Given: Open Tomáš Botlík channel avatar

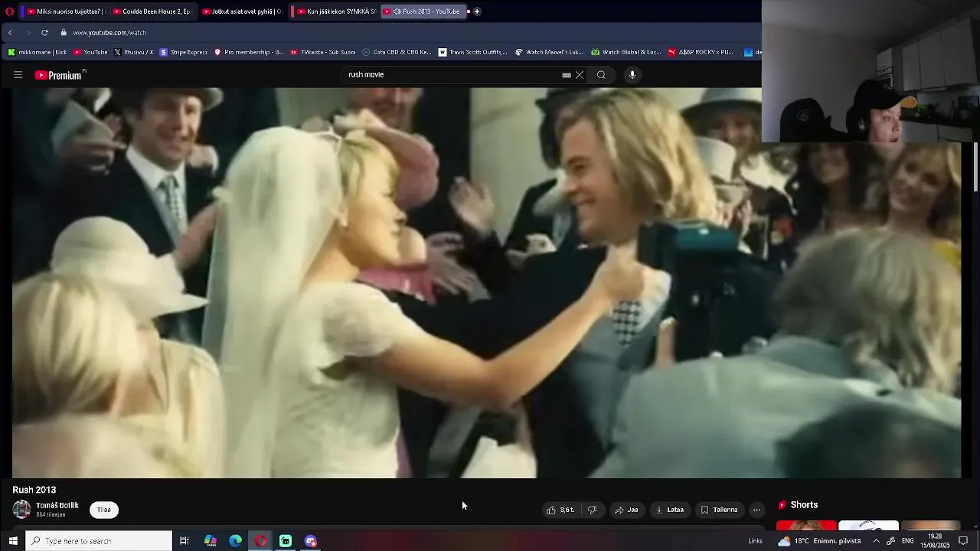Looking at the screenshot, I should pyautogui.click(x=21, y=510).
